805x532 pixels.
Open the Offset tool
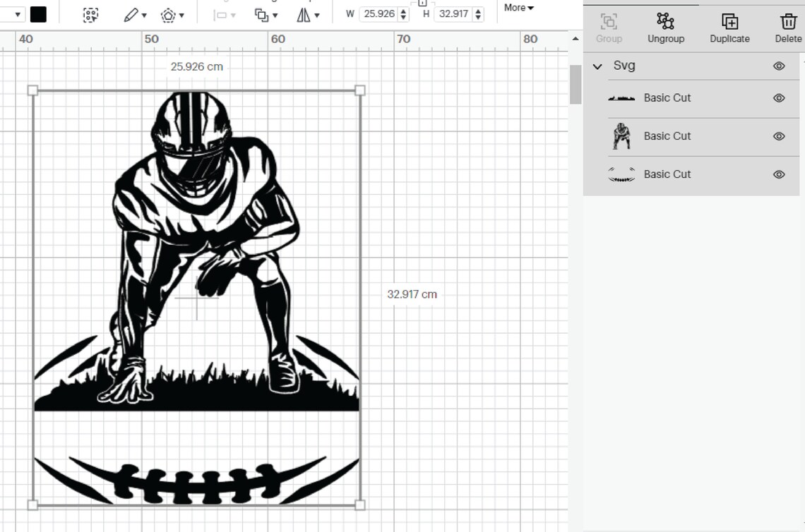click(172, 16)
